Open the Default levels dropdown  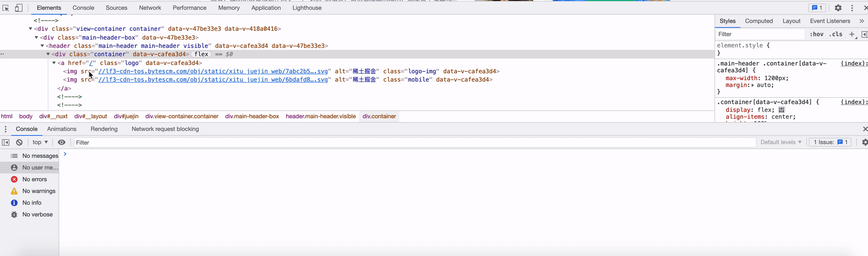(781, 142)
